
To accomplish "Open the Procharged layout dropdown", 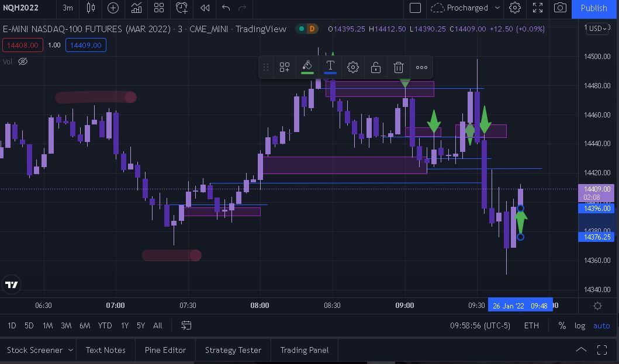I will coord(465,8).
